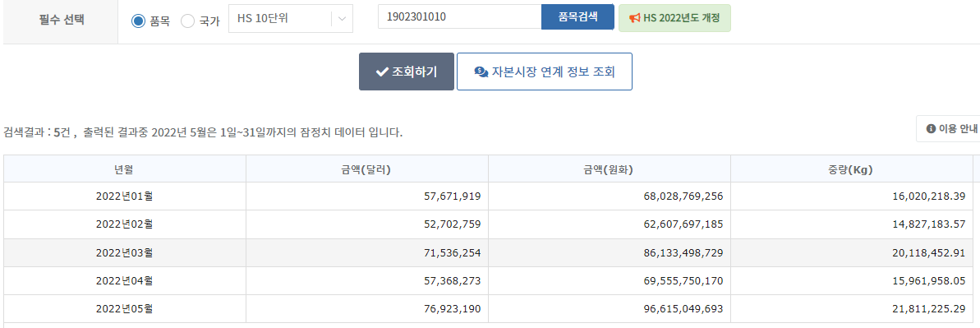Open 자본시장 연계 정보 조회
The width and height of the screenshot is (980, 328).
(545, 72)
